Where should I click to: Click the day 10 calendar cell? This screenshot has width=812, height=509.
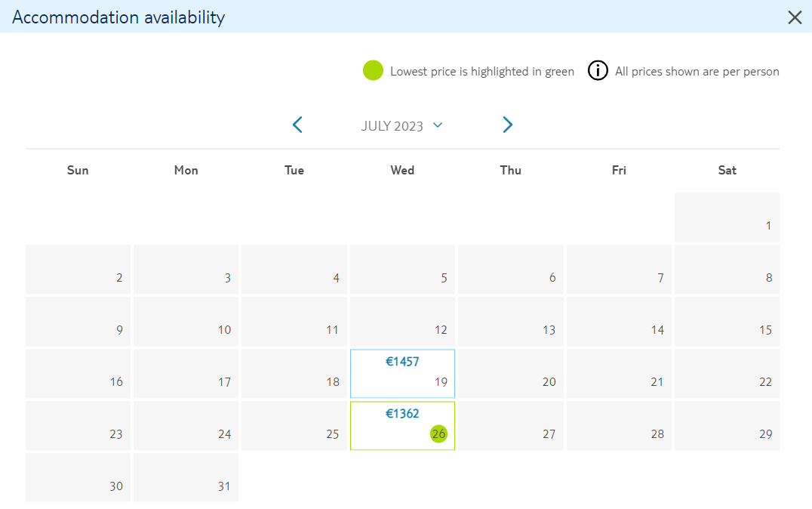point(186,322)
